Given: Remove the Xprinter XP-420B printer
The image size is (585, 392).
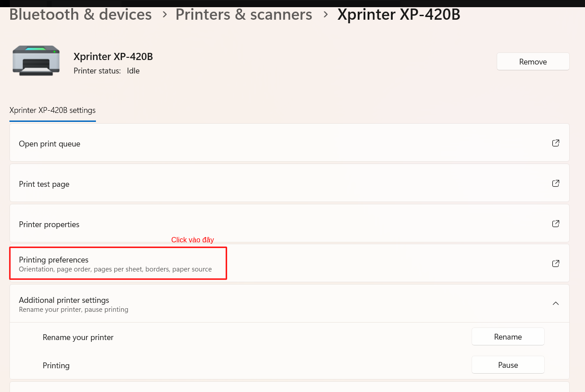Looking at the screenshot, I should [x=533, y=62].
